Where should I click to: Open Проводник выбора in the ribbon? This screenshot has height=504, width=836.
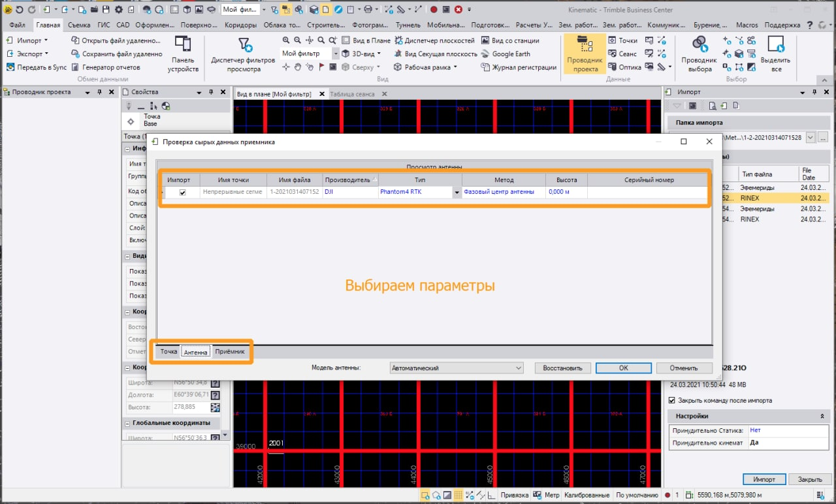pos(699,54)
